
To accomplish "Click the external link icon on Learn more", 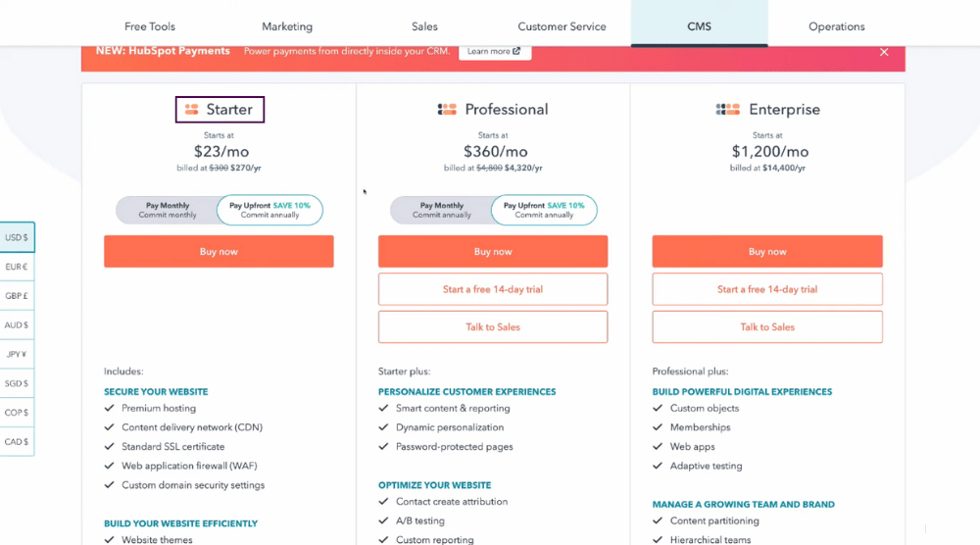I will point(516,51).
